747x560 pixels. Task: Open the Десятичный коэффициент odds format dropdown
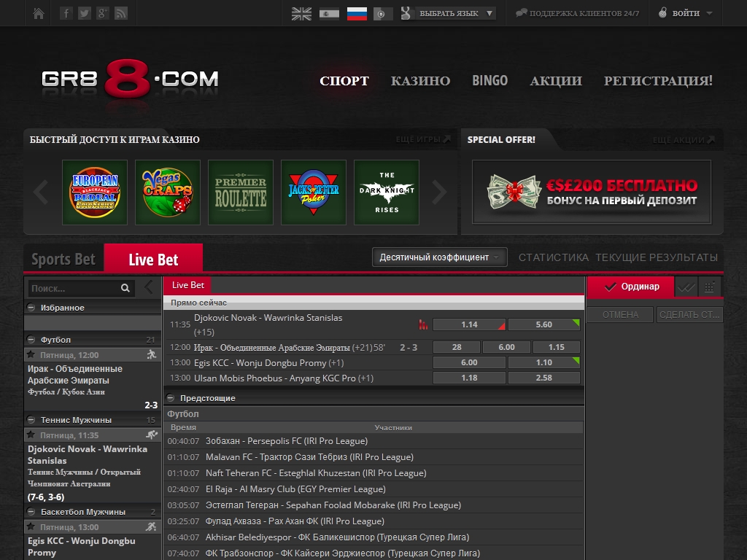[440, 257]
